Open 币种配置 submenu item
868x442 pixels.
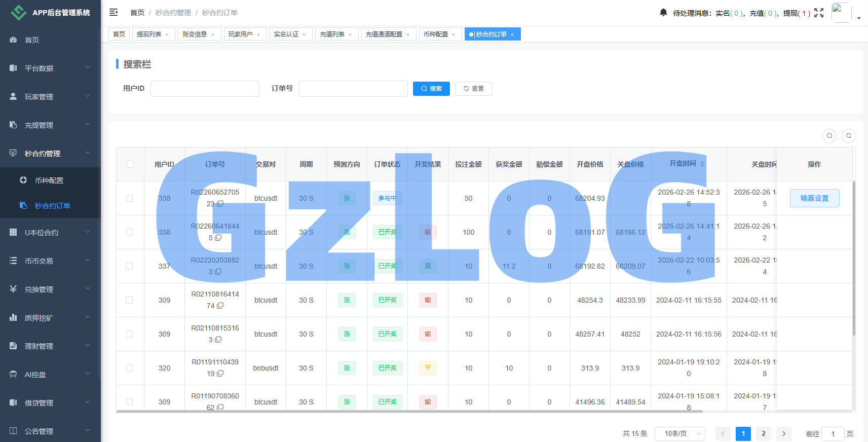50,180
